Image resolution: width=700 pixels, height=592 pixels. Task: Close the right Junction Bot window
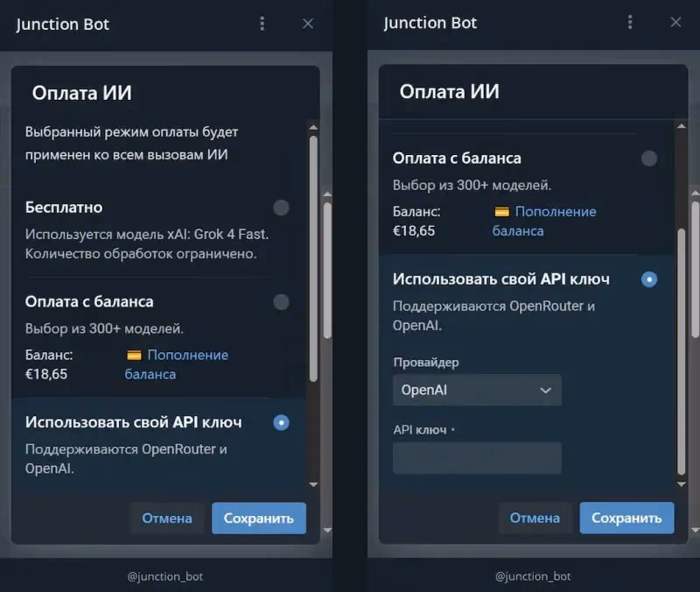point(675,23)
